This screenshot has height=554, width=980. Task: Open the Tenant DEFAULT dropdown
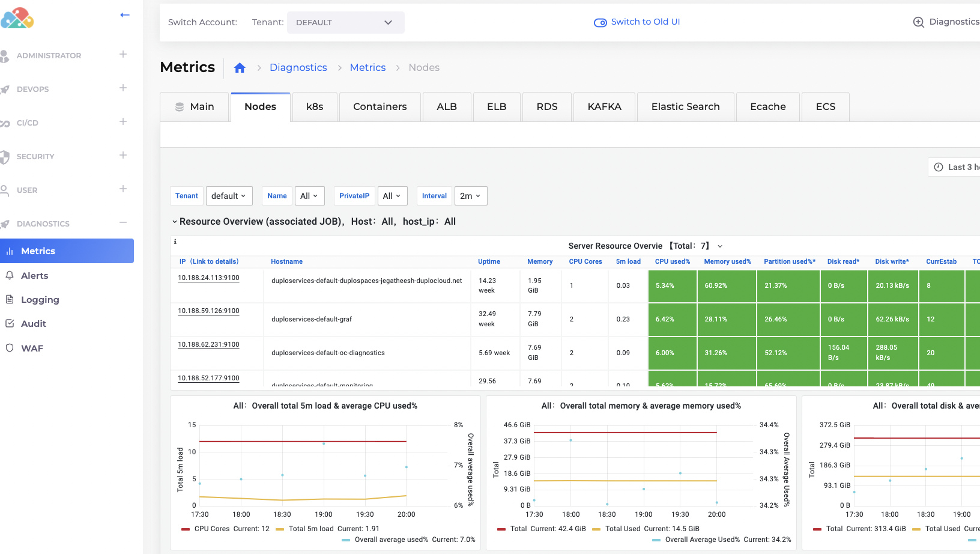coord(345,23)
